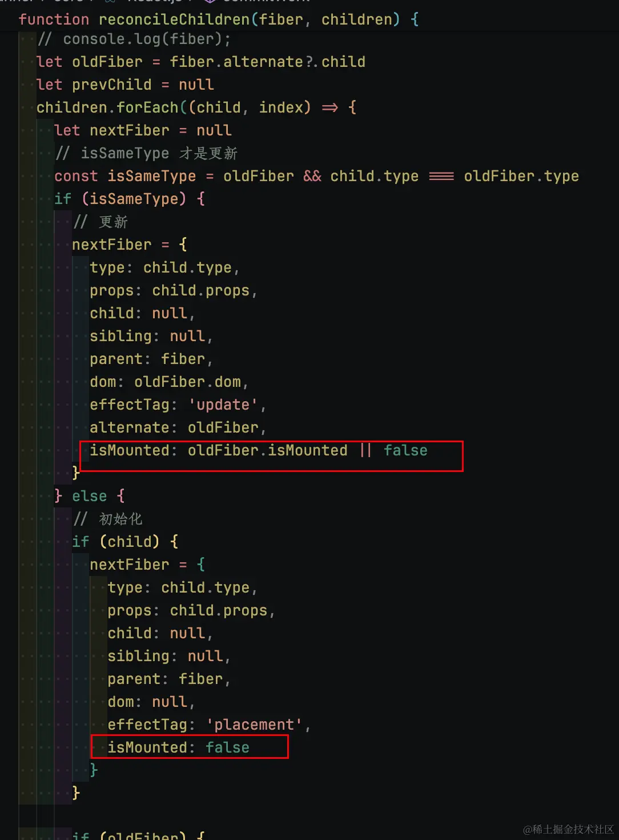This screenshot has width=619, height=840.
Task: Click the isMounted: false line
Action: tap(178, 747)
